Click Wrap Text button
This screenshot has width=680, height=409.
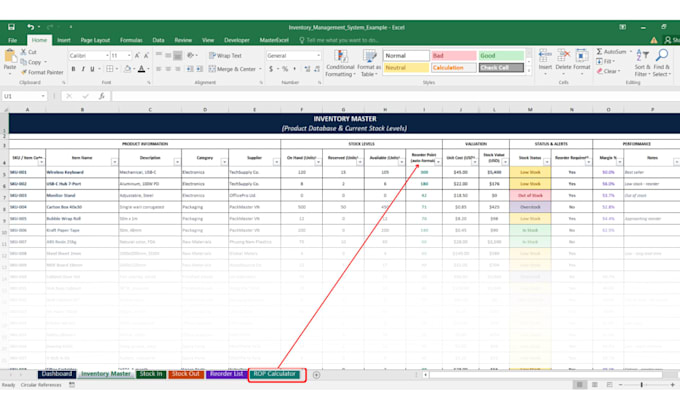point(226,56)
